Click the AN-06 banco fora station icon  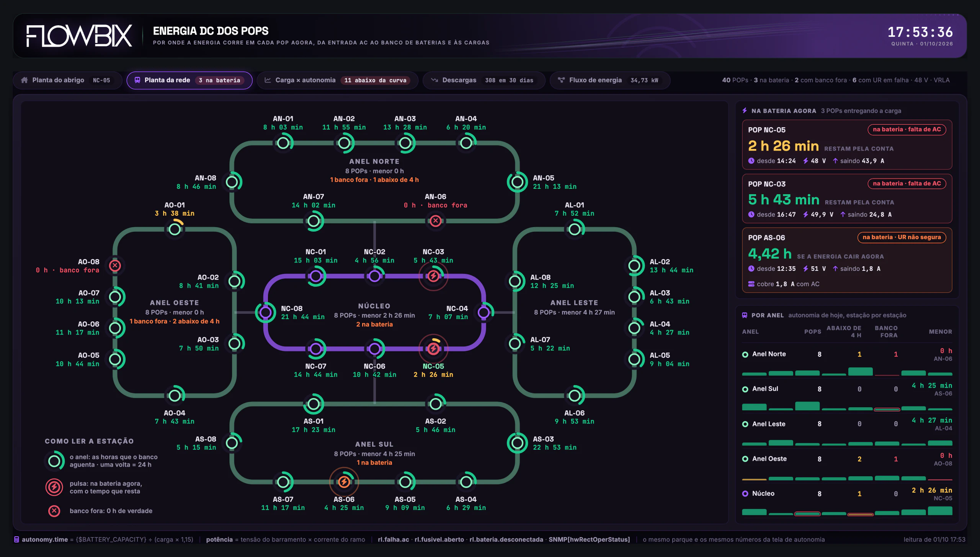(x=435, y=221)
